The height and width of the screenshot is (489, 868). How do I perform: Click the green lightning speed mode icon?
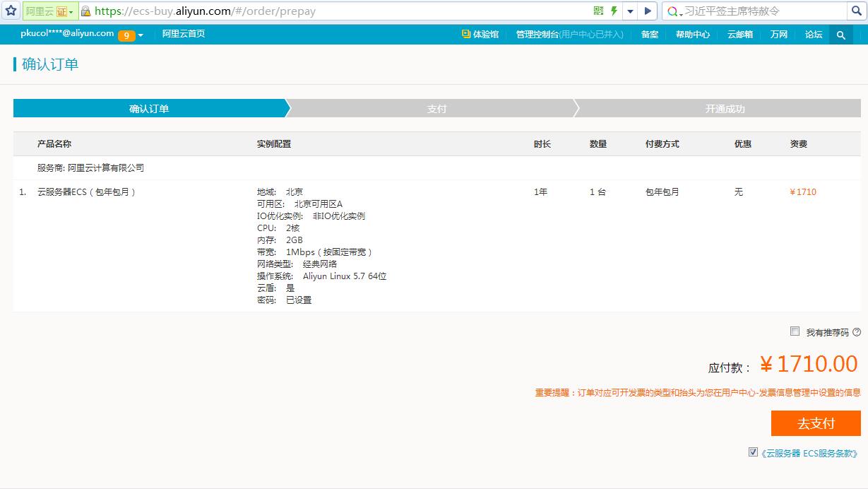coord(614,11)
